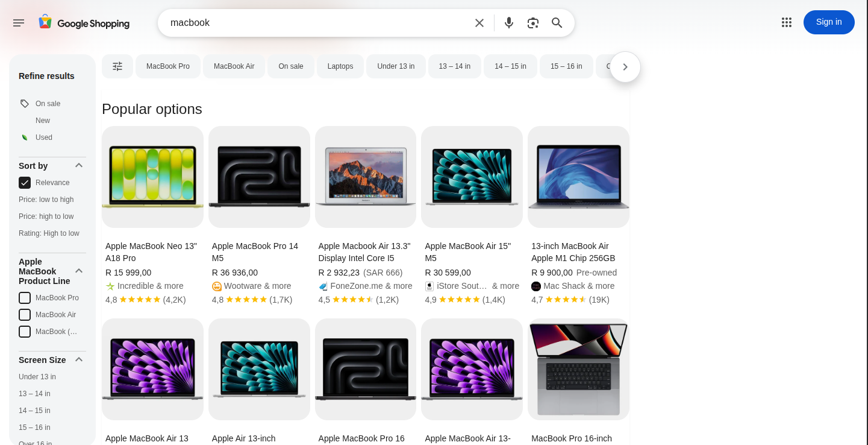Clear the search box text
This screenshot has width=868, height=445.
479,23
